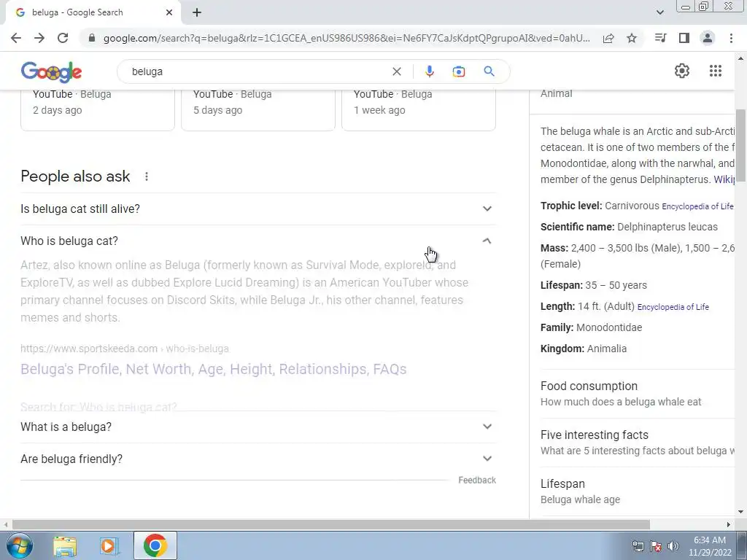
Task: Click horizontal scroll right arrow
Action: click(x=729, y=524)
